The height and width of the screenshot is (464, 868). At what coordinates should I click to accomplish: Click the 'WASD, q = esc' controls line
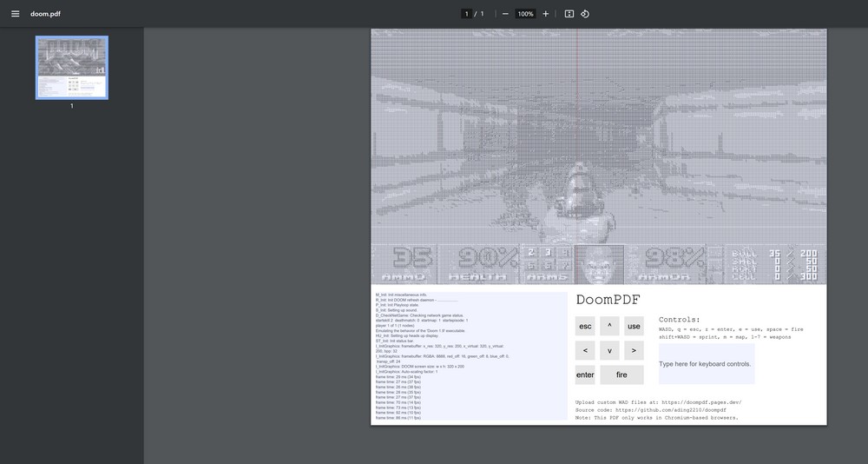click(x=731, y=329)
